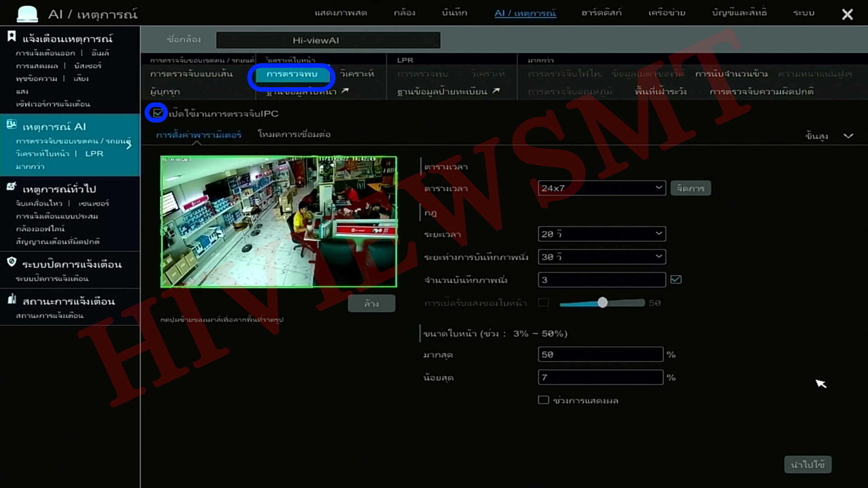868x488 pixels.
Task: Click the สถานะการแจ้งเตือน status icon
Action: click(12, 299)
